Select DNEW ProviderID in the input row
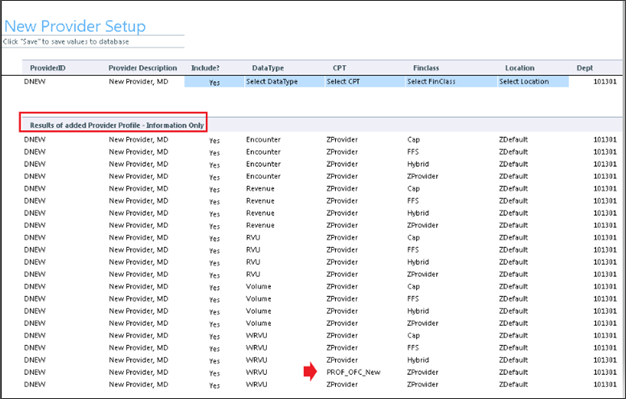The height and width of the screenshot is (399, 626). point(35,81)
